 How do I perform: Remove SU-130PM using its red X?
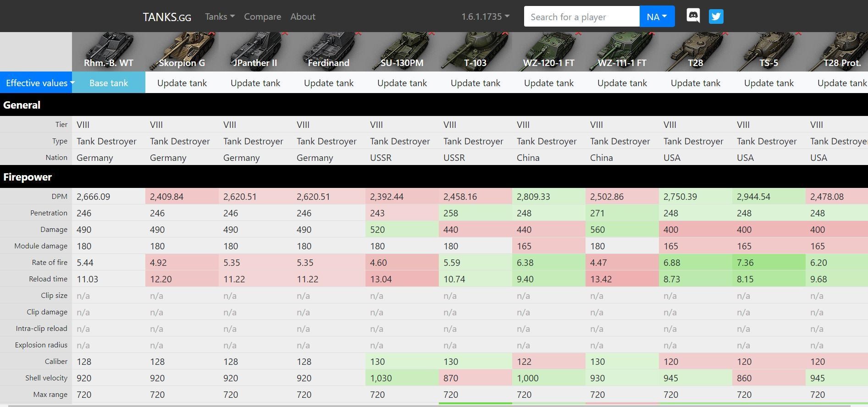[x=432, y=34]
